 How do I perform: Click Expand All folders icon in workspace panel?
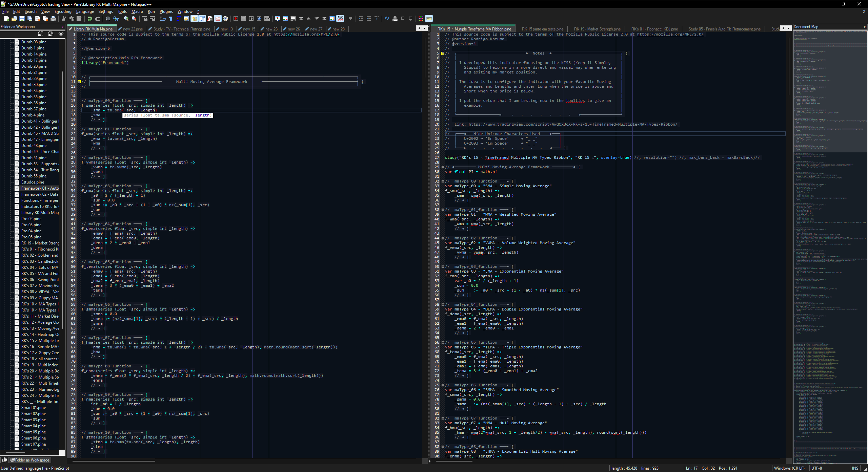pyautogui.click(x=41, y=34)
